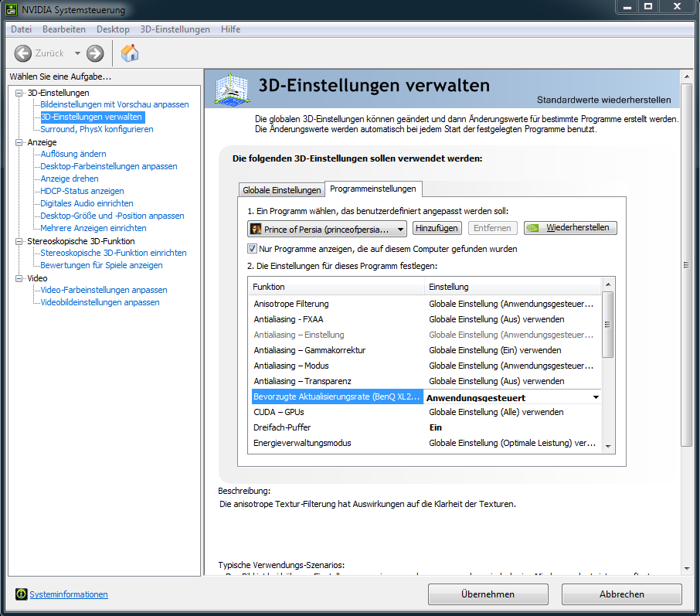
Task: Select 3D-Einstellungen verwalten in the tree
Action: (x=91, y=117)
